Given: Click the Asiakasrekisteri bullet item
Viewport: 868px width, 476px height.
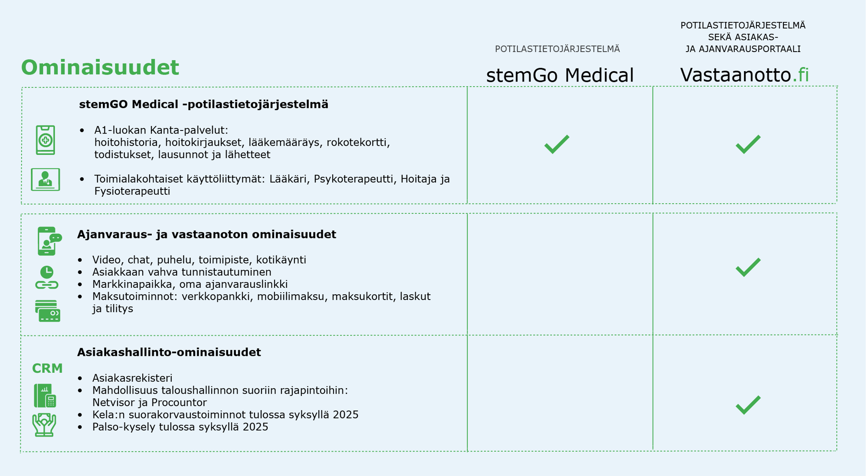Looking at the screenshot, I should [132, 378].
